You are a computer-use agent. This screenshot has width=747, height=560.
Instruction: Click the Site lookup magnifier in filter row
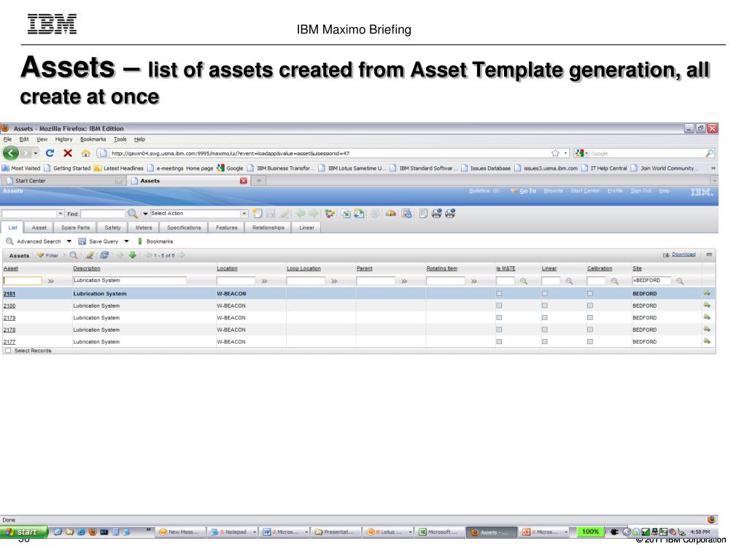pos(680,281)
